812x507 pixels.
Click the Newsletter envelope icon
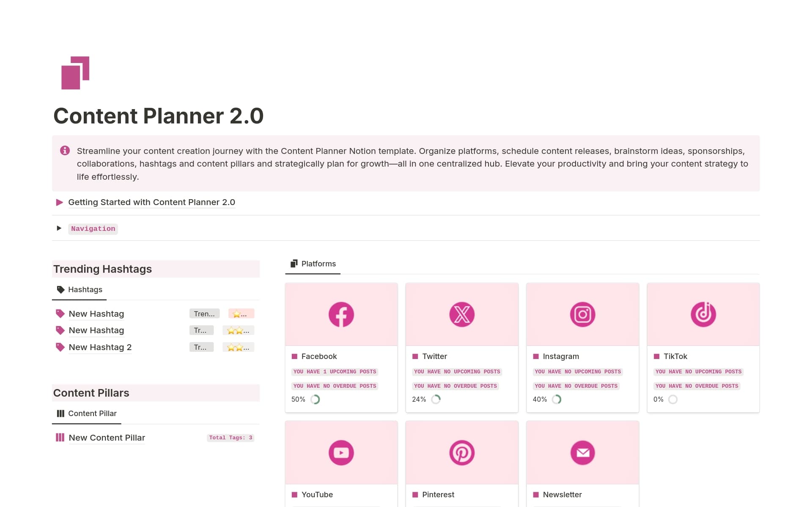point(582,452)
